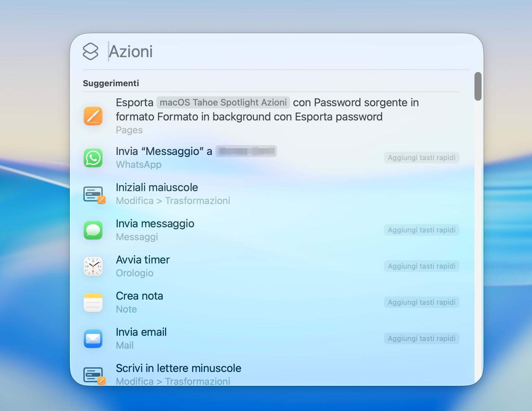
Task: Click Aggiungi tasti rapidi for Invia messaggio
Action: (421, 230)
